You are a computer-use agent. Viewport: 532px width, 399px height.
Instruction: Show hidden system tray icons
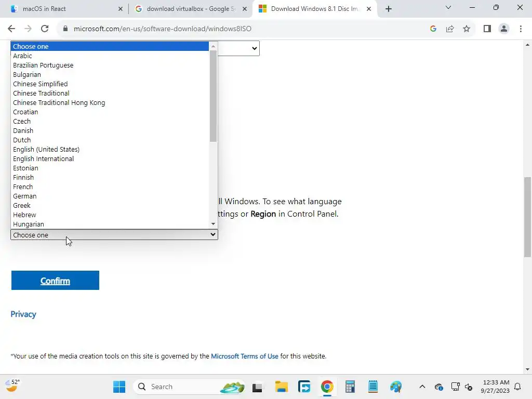click(x=422, y=387)
